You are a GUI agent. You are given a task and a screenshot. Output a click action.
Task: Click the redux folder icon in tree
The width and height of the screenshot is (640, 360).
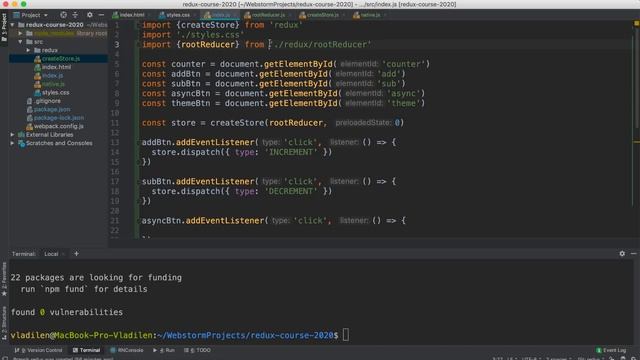(37, 50)
